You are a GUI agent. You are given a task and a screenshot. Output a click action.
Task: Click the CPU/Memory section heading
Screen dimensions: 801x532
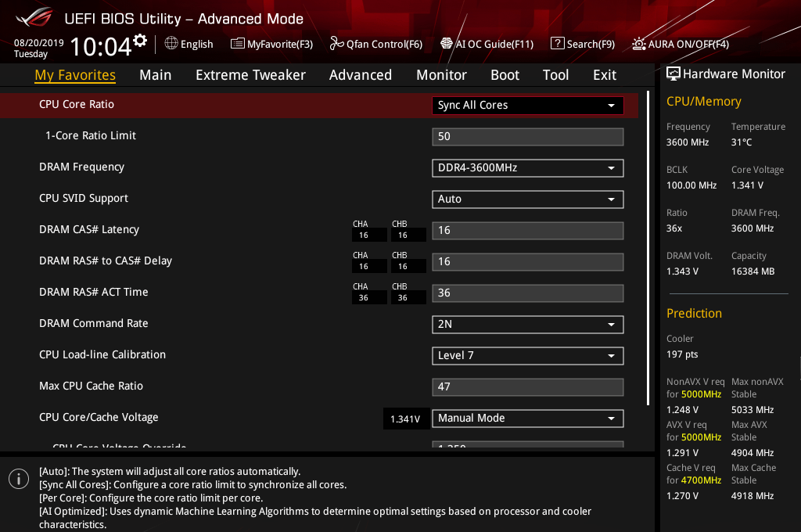click(x=704, y=102)
